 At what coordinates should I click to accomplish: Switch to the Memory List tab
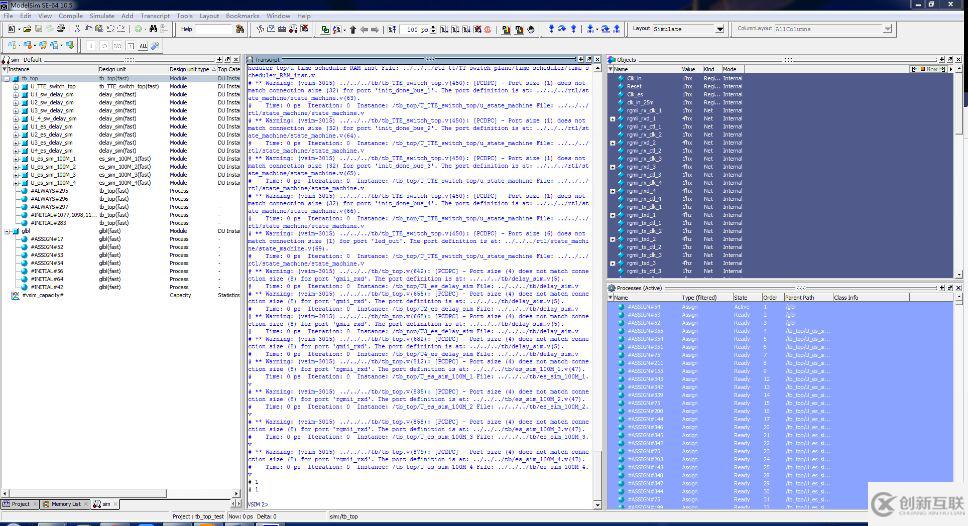(x=64, y=504)
